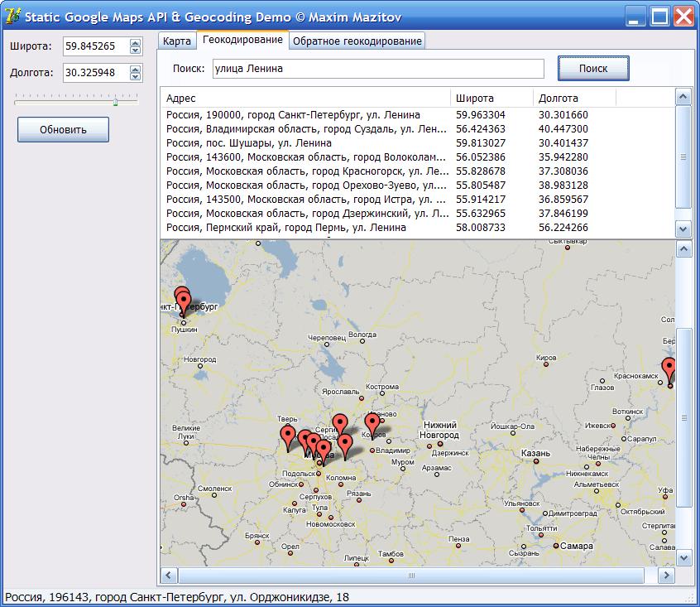Select the Пермь address row
The width and height of the screenshot is (700, 607).
(417, 228)
